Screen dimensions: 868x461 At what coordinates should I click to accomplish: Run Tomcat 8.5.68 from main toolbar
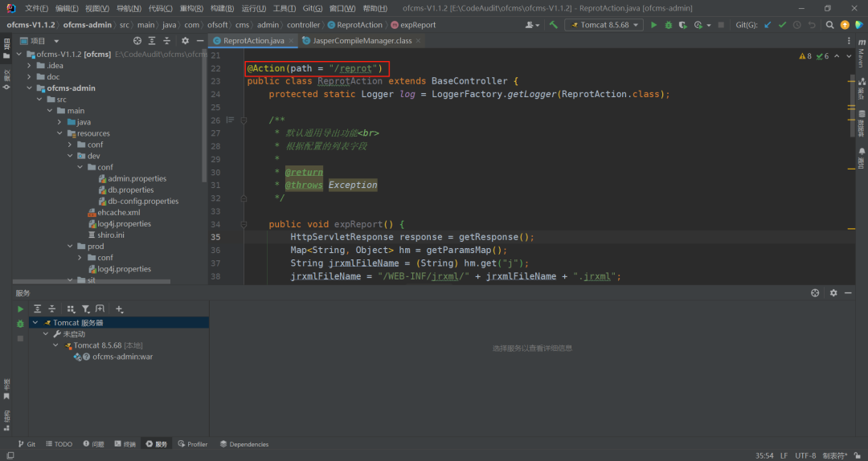pyautogui.click(x=653, y=25)
